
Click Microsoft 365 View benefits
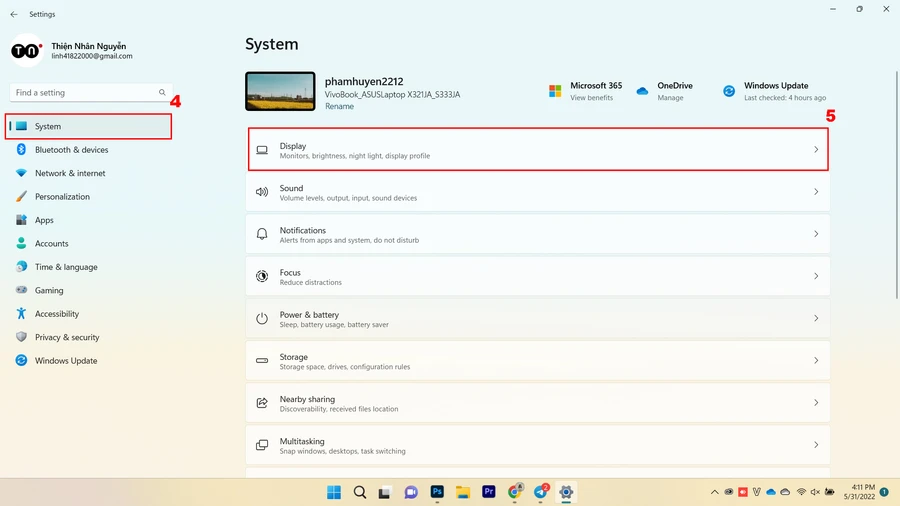tap(591, 98)
